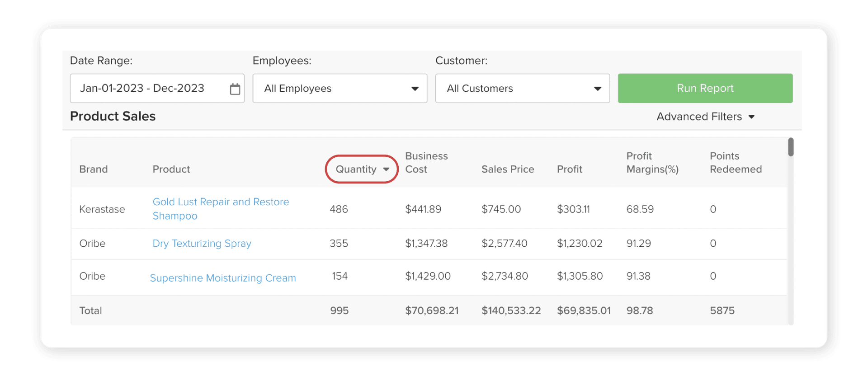Open Gold Lust Repair and Restore Shampoo link
This screenshot has width=868, height=376.
point(221,208)
